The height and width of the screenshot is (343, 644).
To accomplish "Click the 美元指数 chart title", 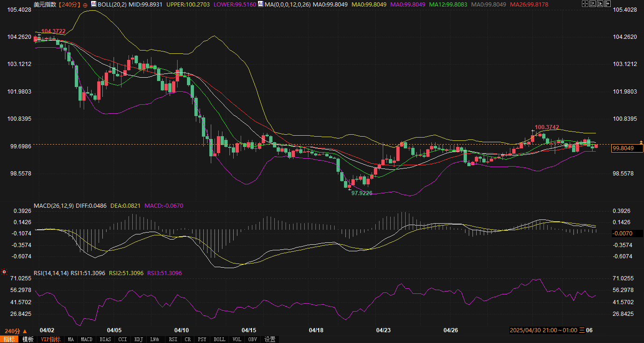I will coord(45,4).
